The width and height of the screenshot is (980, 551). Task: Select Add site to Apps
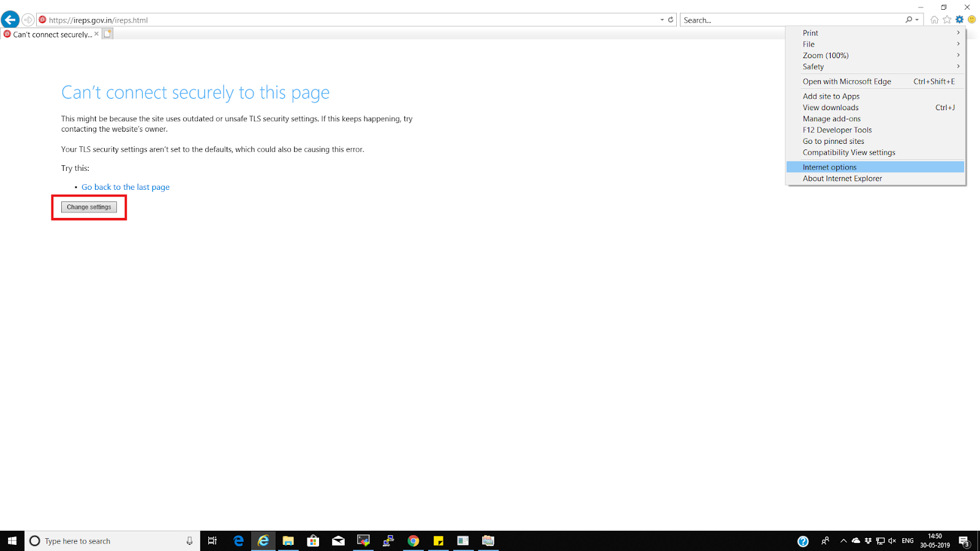pyautogui.click(x=875, y=96)
